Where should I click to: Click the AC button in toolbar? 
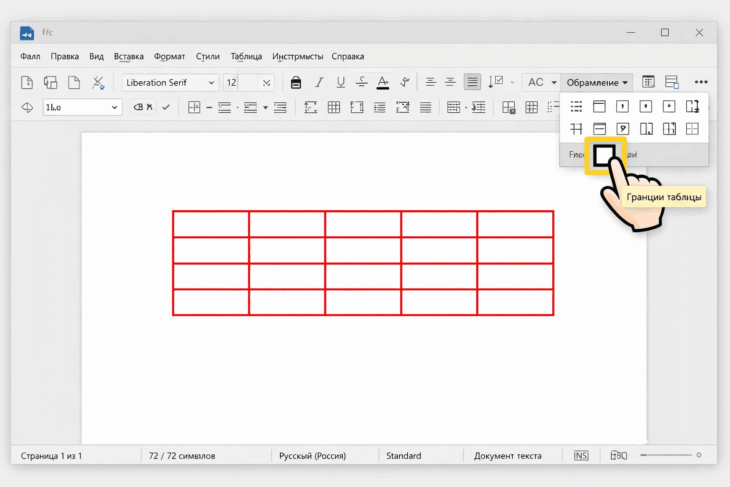pos(535,82)
